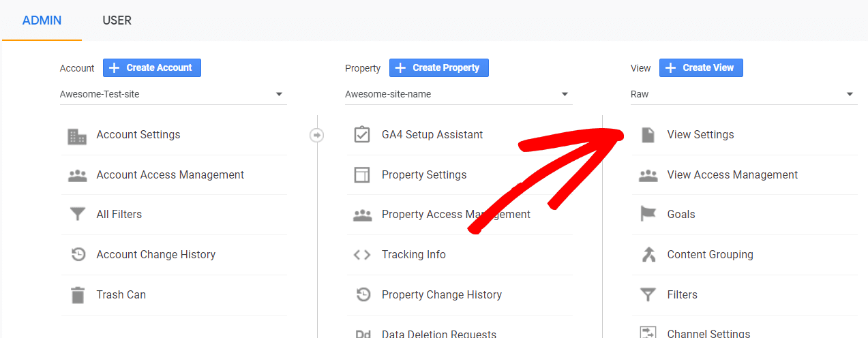868x338 pixels.
Task: Click the Tracking Info code brackets icon
Action: [x=362, y=255]
